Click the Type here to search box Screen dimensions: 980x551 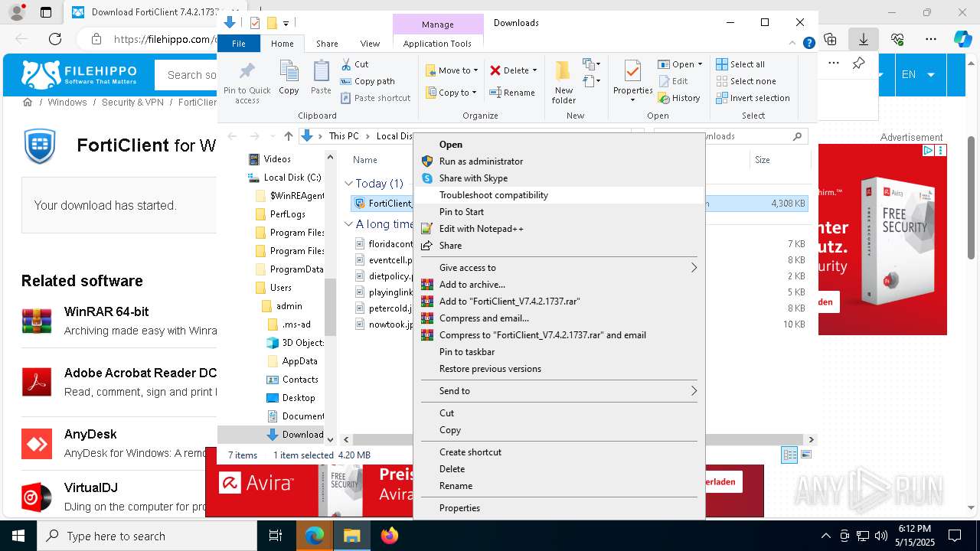click(147, 536)
